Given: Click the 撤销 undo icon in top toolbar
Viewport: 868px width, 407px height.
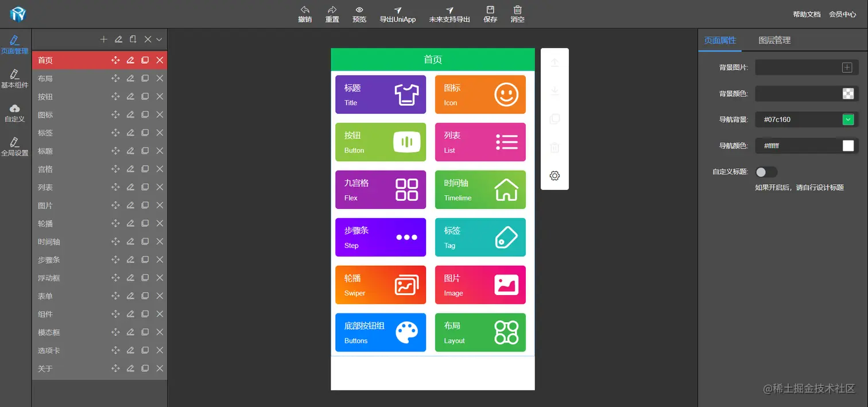Looking at the screenshot, I should [x=305, y=10].
